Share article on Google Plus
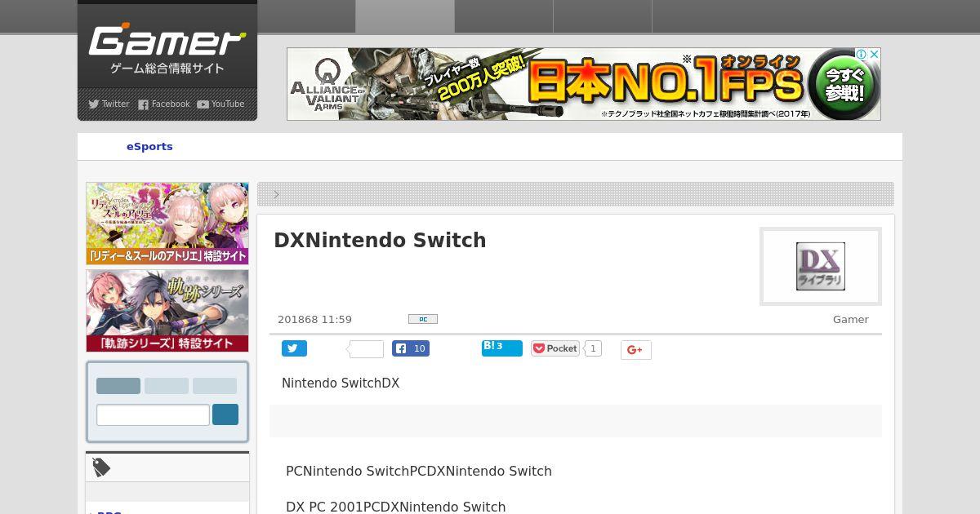980x514 pixels. [635, 349]
